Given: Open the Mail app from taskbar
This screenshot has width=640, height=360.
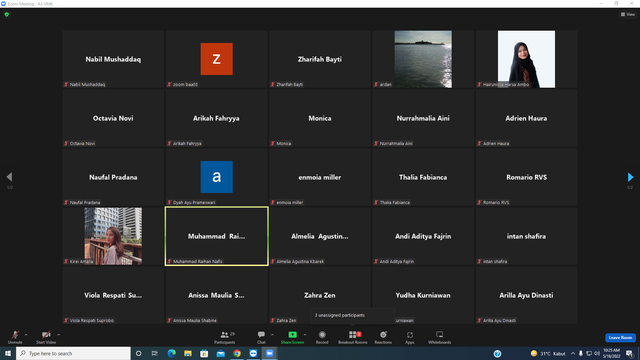Looking at the screenshot, I should click(220, 353).
